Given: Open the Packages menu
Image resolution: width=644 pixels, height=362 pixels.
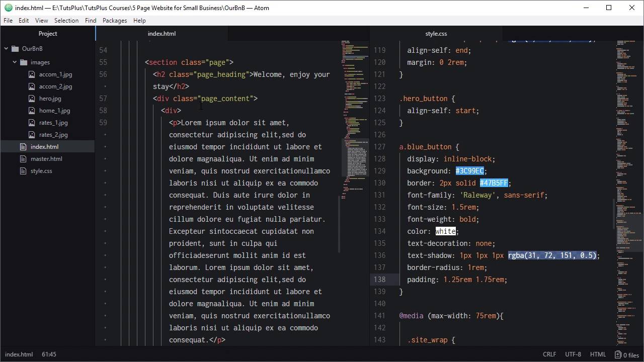Looking at the screenshot, I should (x=114, y=21).
